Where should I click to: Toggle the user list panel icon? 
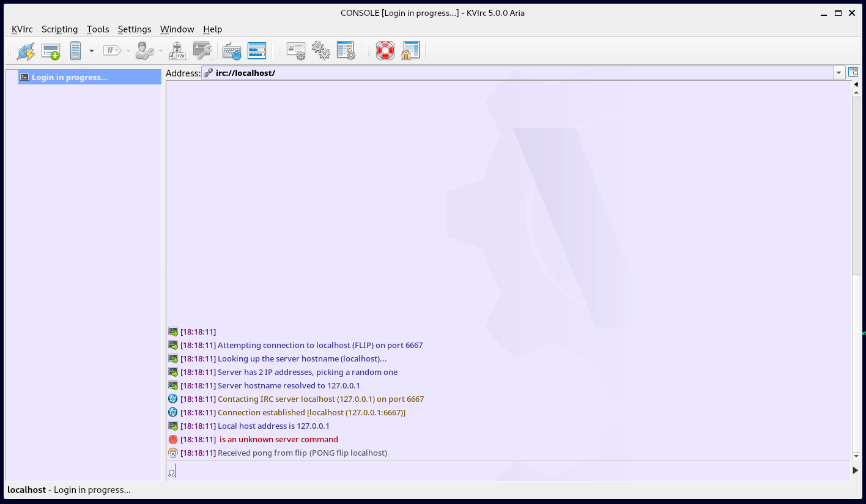pos(853,73)
